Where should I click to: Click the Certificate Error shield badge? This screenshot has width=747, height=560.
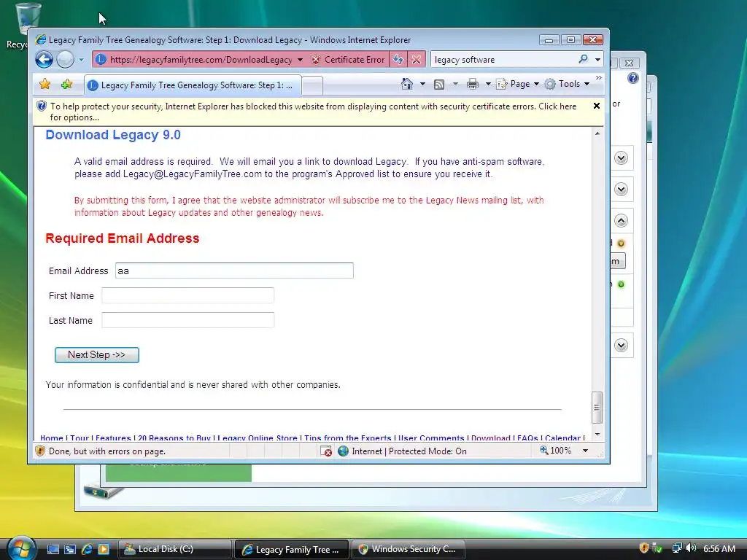tap(348, 60)
